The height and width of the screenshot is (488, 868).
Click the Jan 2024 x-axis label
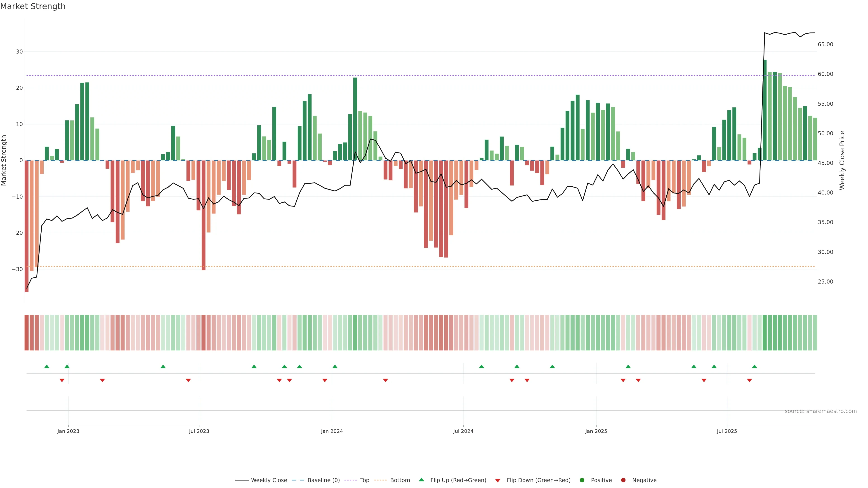click(x=332, y=431)
